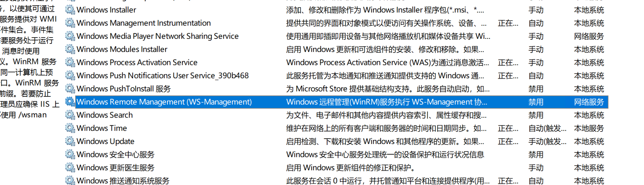The width and height of the screenshot is (644, 185).
Task: Click gear icon beside Windows Process Activation Service
Action: pos(70,62)
